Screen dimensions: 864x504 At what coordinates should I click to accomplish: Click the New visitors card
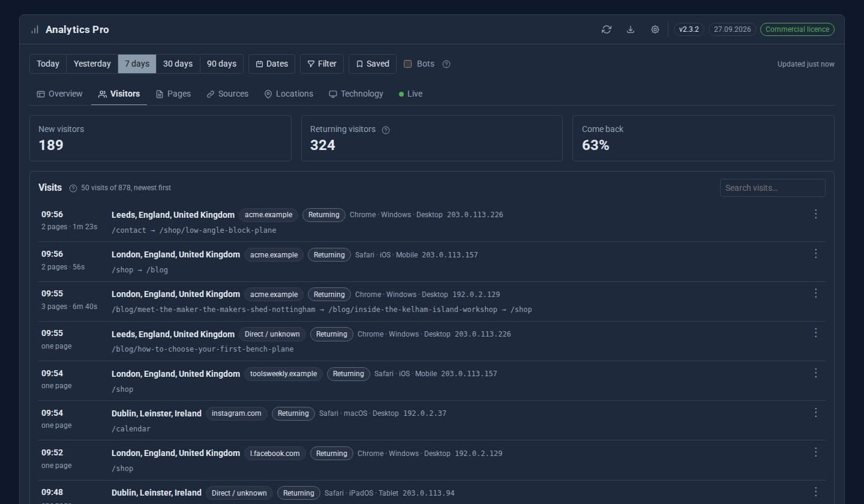point(160,138)
